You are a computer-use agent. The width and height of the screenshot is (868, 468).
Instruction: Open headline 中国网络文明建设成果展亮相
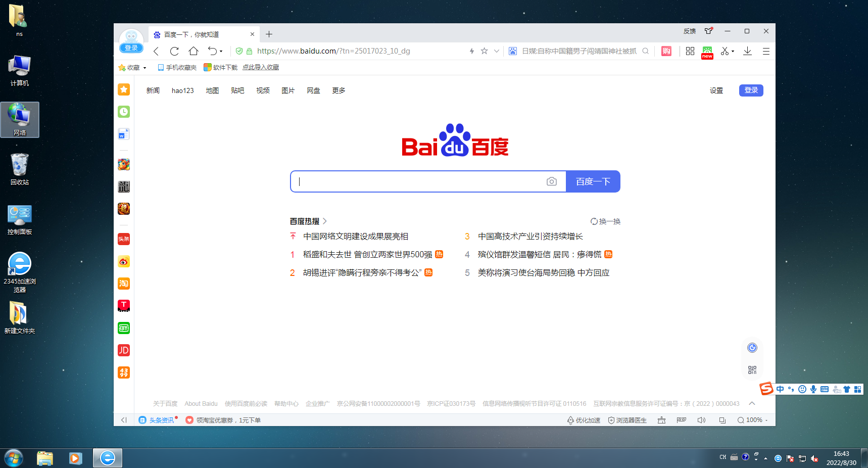click(356, 236)
